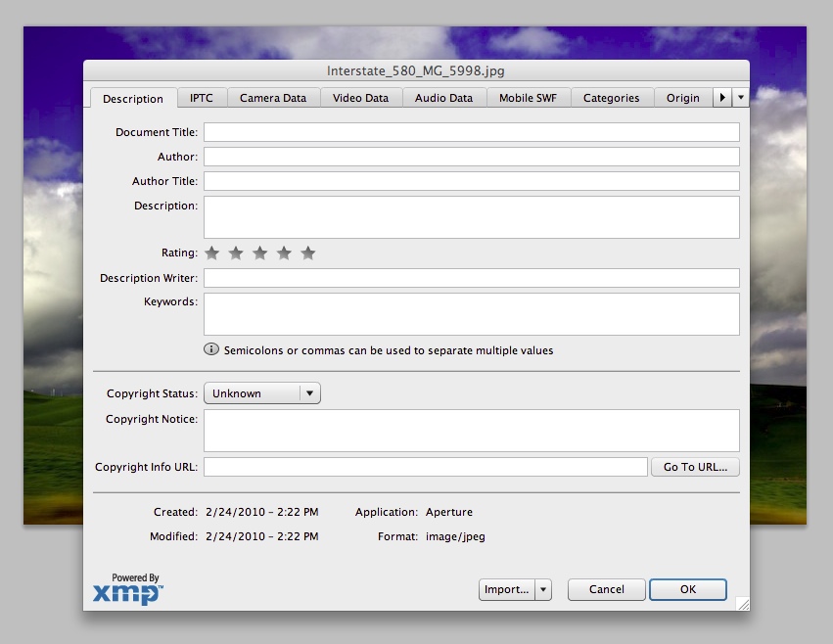Click the XMP logo
Viewport: 833px width, 644px height.
127,590
